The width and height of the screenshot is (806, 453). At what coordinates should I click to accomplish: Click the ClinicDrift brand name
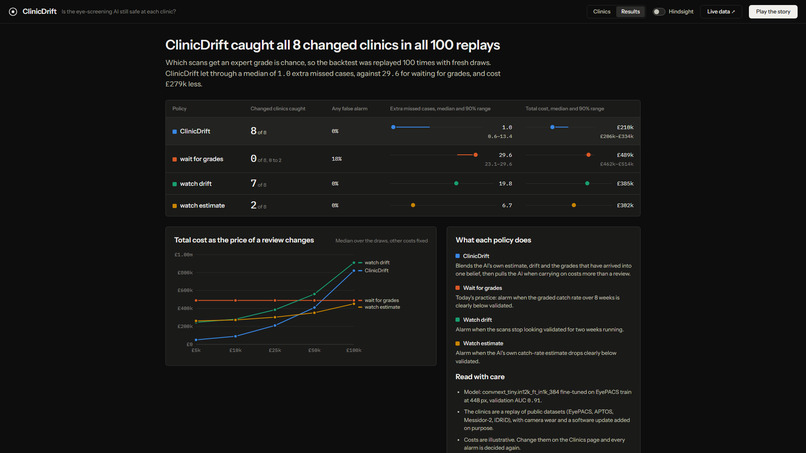(x=40, y=12)
